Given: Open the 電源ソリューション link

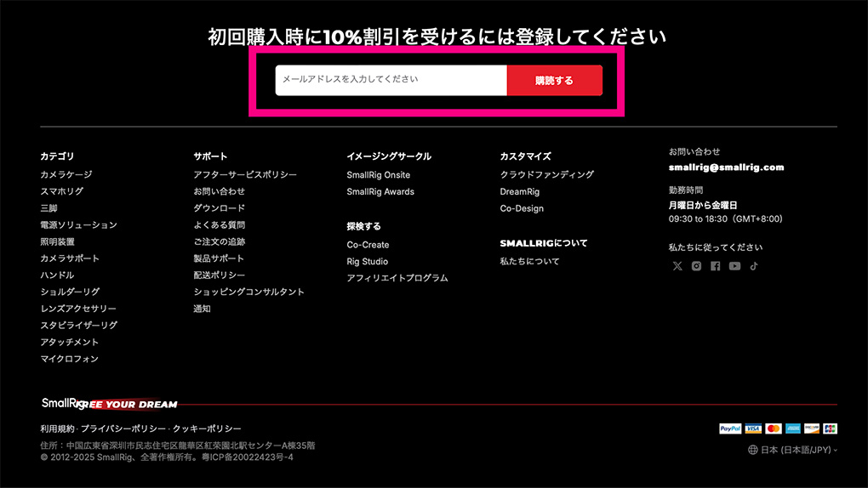Looking at the screenshot, I should (78, 224).
